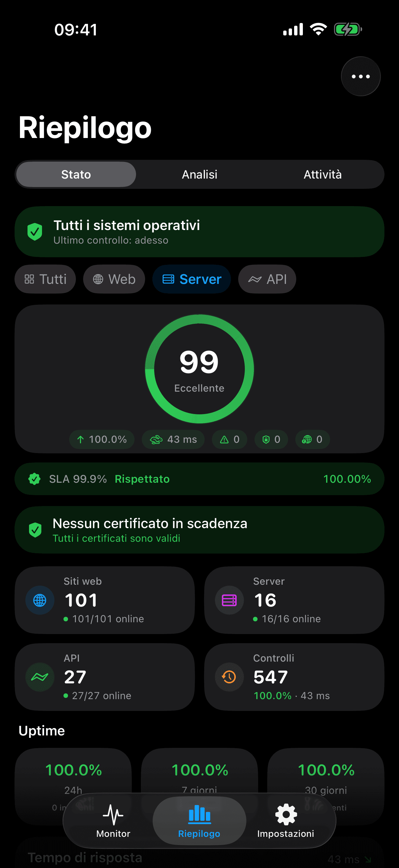Switch to the Analisi segment
Screen dimensions: 399x868
199,175
